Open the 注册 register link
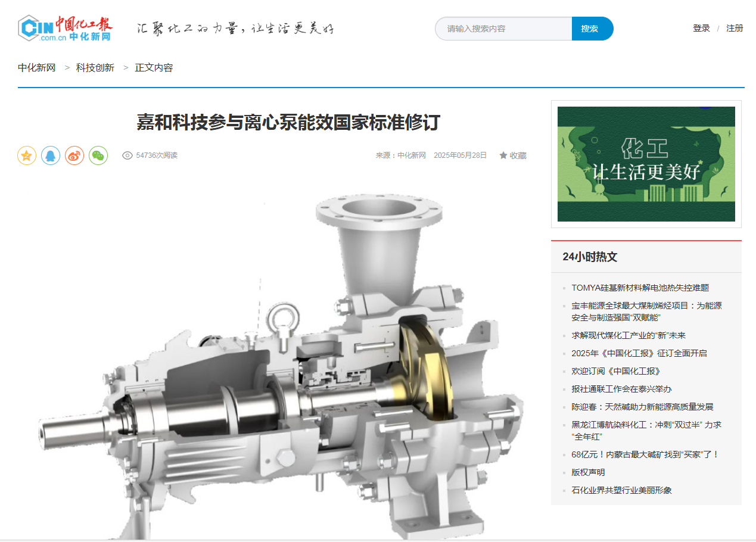 point(735,28)
